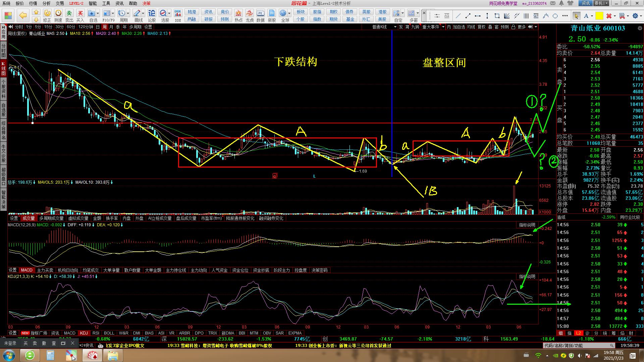Expand the 普通K线 chart type dropdown

click(x=395, y=27)
